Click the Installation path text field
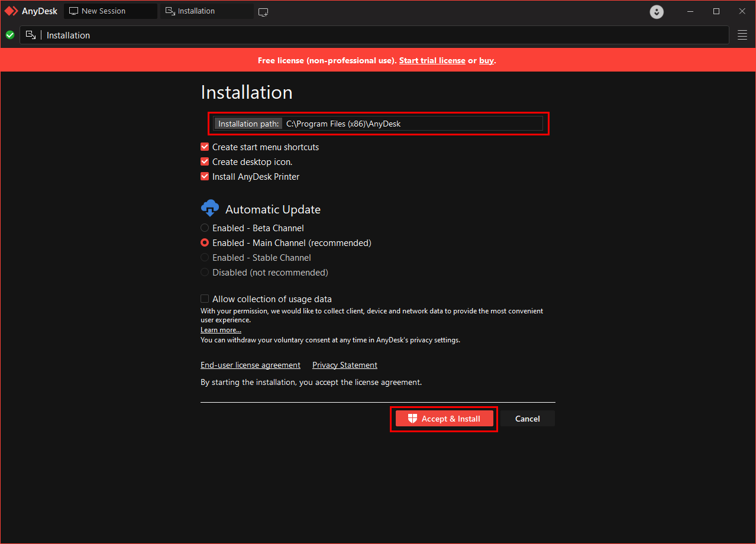This screenshot has height=544, width=756. [x=412, y=124]
